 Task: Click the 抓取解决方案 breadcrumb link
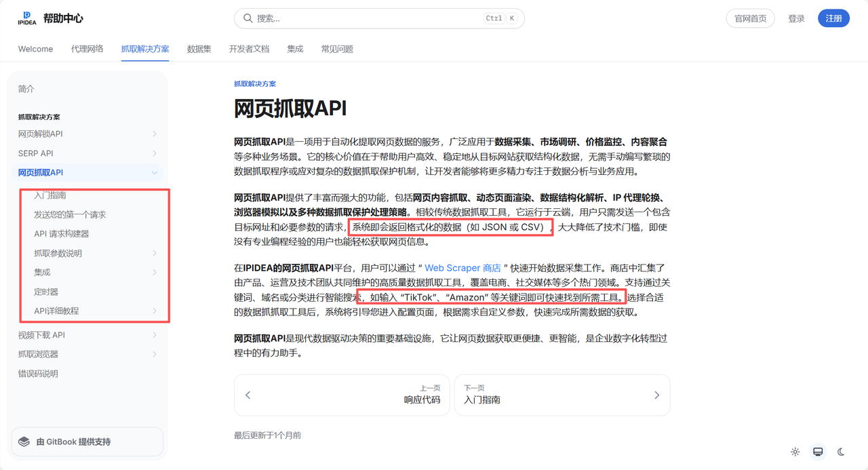pos(255,83)
